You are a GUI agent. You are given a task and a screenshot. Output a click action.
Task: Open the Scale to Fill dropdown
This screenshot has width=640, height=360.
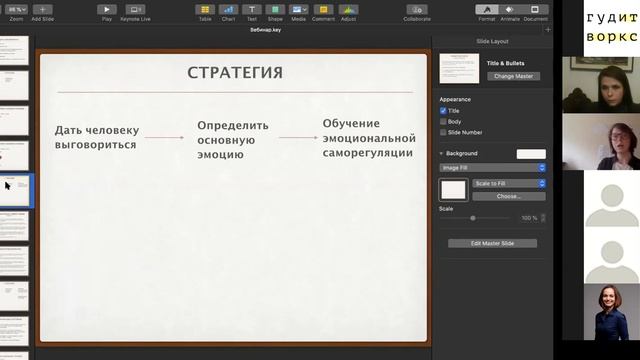(x=509, y=184)
